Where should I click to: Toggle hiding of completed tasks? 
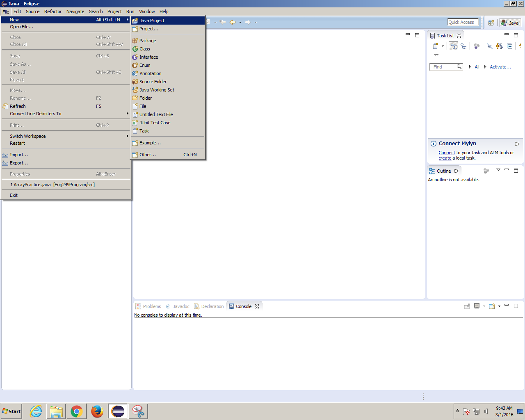[x=490, y=46]
